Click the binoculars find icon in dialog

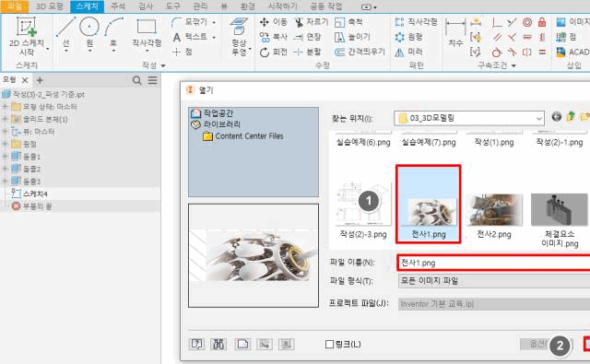click(x=218, y=344)
